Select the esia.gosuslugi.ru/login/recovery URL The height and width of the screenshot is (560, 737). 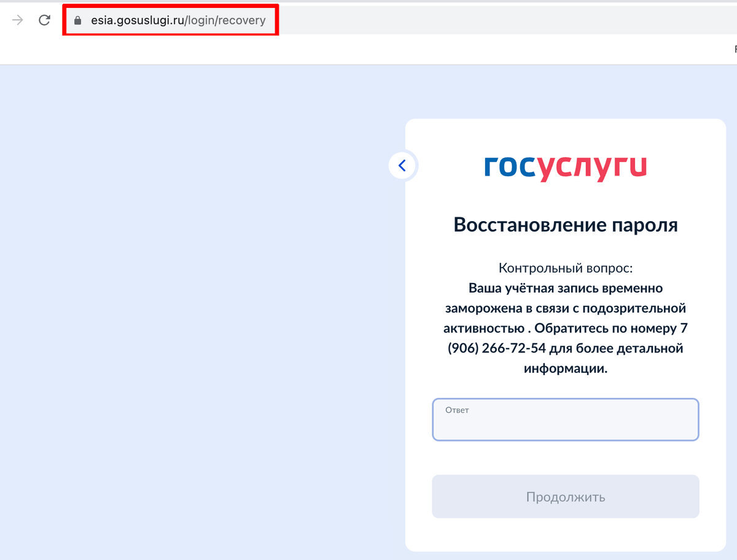tap(178, 20)
